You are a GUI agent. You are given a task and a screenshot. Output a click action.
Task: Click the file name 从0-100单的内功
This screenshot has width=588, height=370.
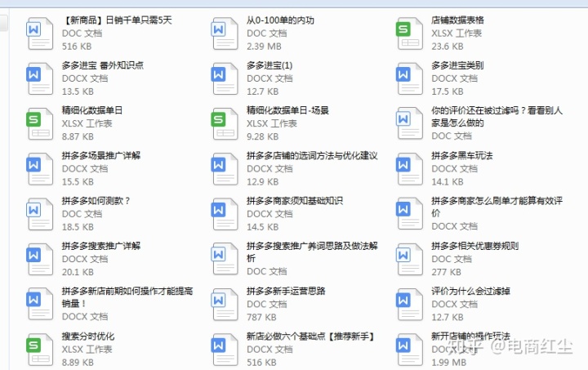(280, 20)
